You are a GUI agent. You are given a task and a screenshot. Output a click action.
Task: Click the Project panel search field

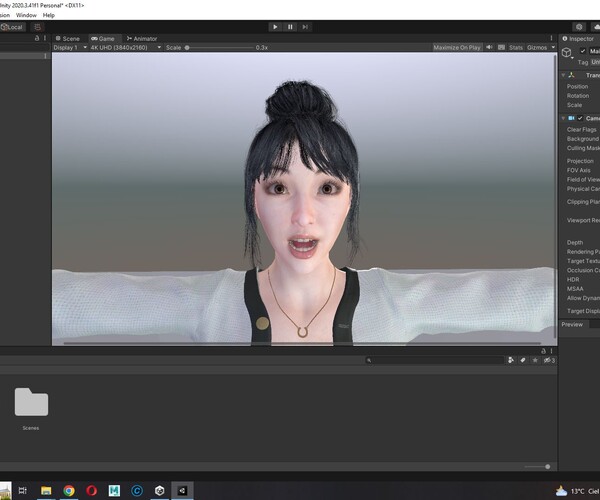coord(434,360)
